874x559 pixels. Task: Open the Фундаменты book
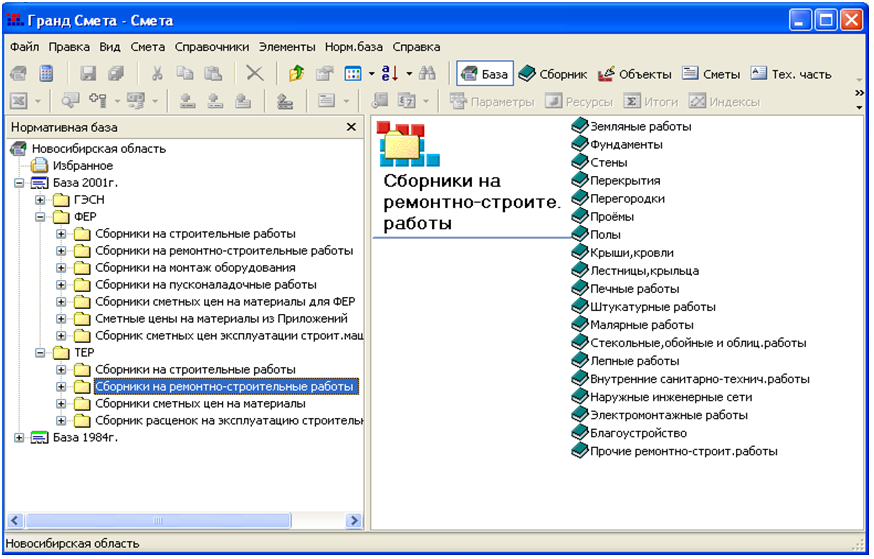coord(617,144)
